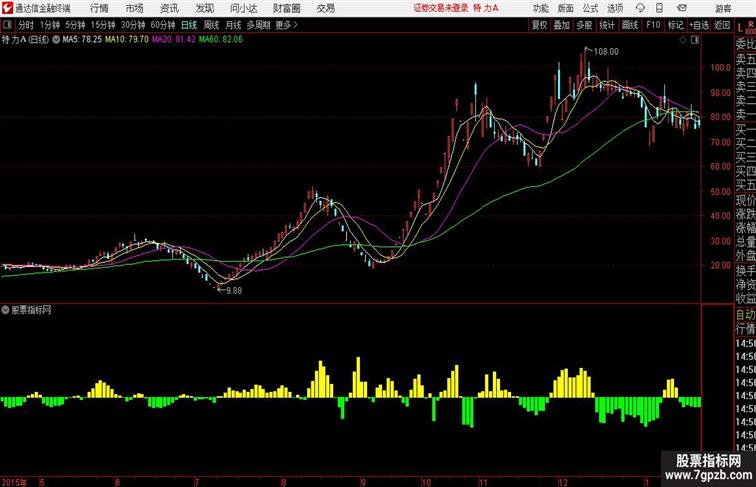Image resolution: width=756 pixels, height=487 pixels.
Task: Click the MA5: 78.25 indicator label
Action: click(82, 40)
